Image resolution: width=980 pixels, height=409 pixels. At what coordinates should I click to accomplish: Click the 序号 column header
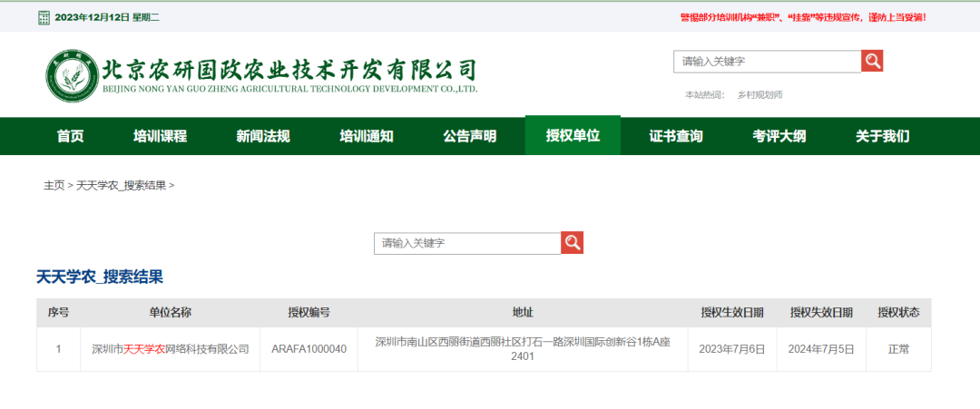[x=58, y=313]
